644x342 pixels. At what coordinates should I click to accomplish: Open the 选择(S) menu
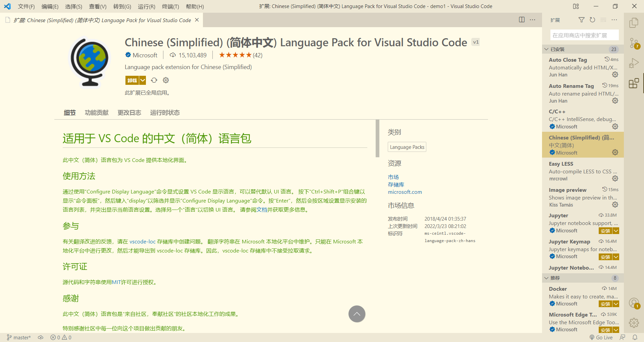[x=73, y=6]
